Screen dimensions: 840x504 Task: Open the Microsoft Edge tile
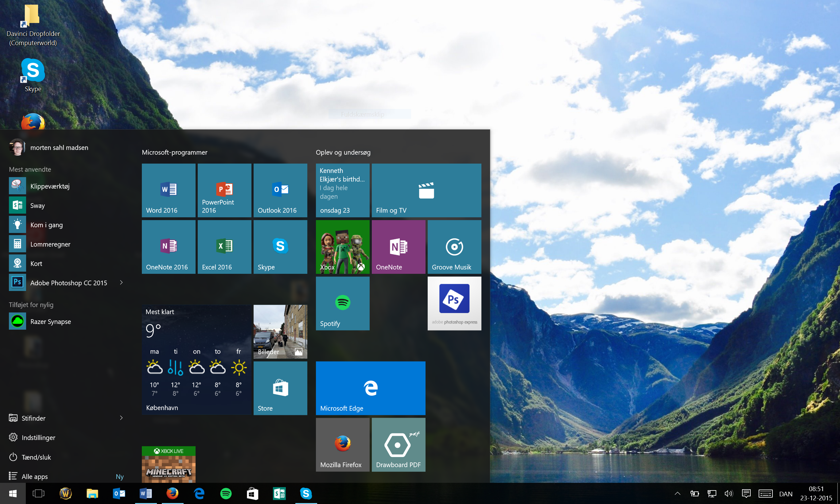(370, 388)
